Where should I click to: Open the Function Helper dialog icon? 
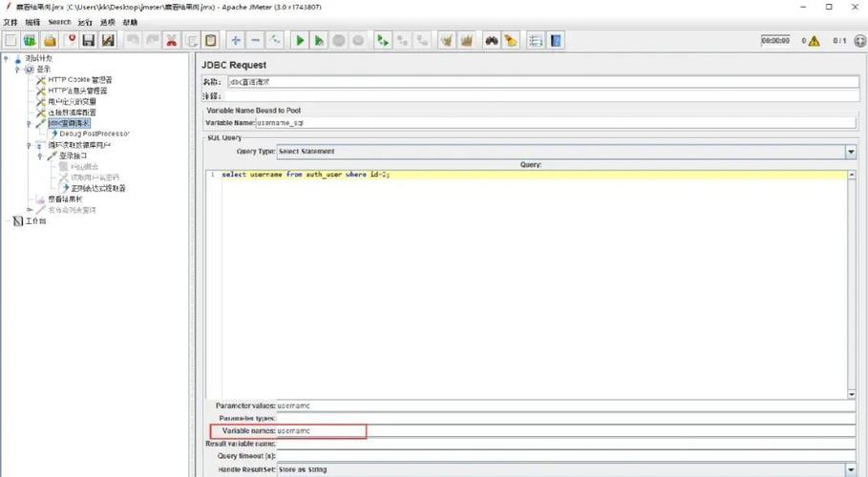535,40
